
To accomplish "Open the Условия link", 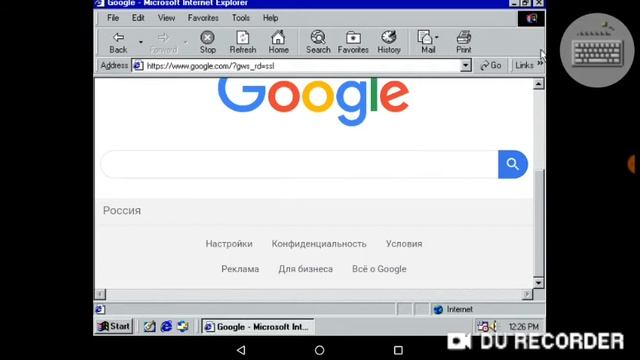I will (404, 244).
